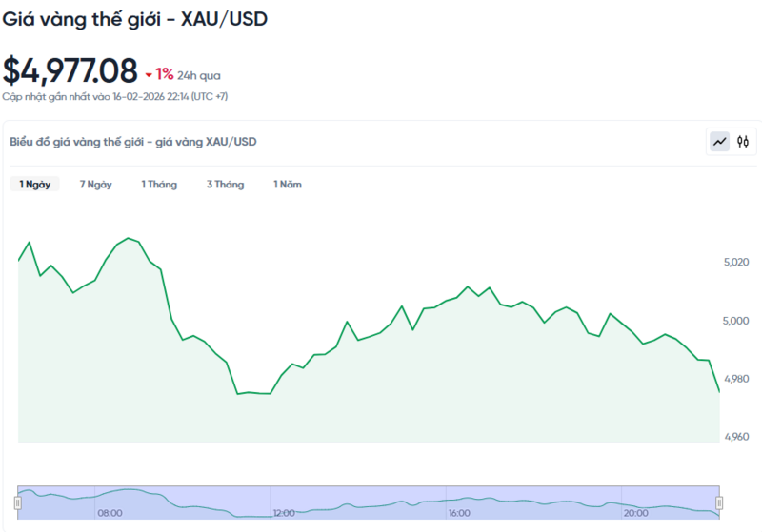Select the 1 Ngày time range tab

35,185
